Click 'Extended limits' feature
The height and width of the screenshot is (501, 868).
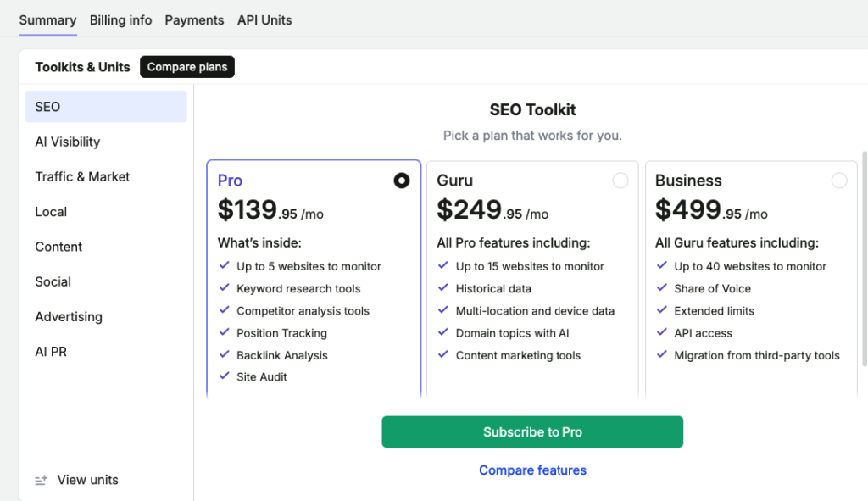tap(714, 311)
